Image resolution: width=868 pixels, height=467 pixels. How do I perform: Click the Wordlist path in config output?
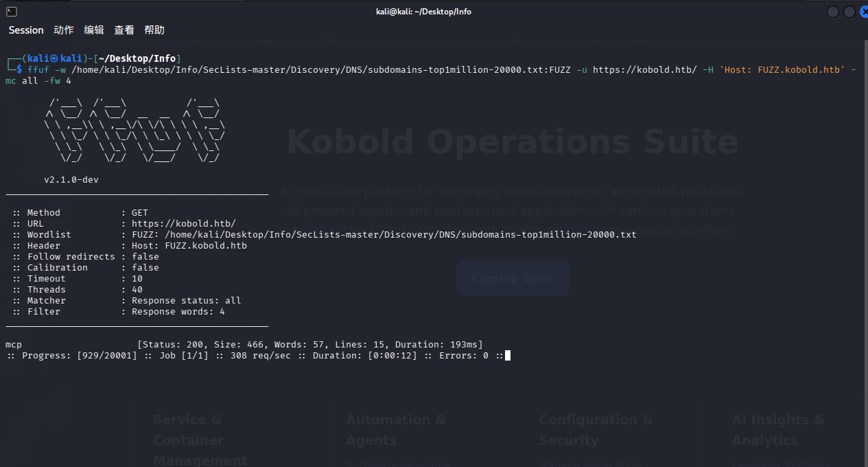[400, 235]
